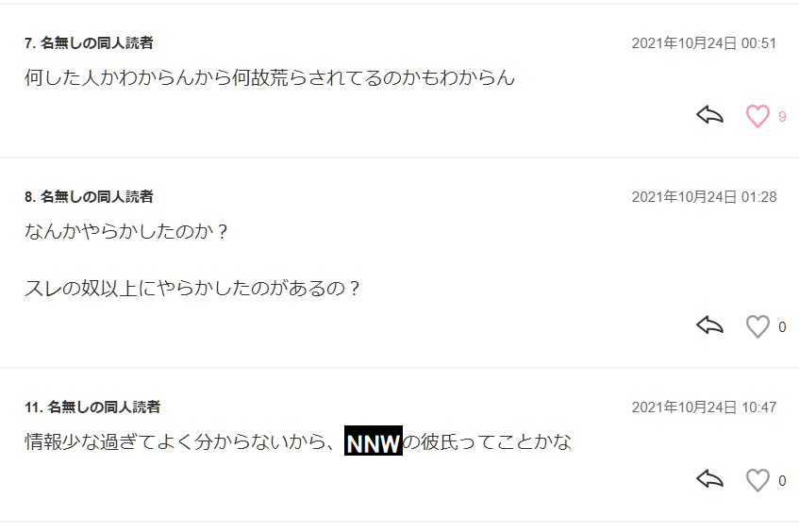
Task: Click comment 7 author name 名無しの同人読者
Action: pos(97,42)
